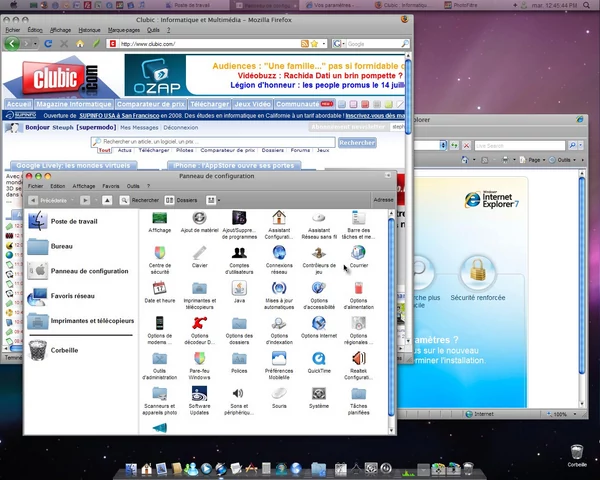Open Assistant Configuration house icon
This screenshot has width=600, height=480.
(279, 218)
